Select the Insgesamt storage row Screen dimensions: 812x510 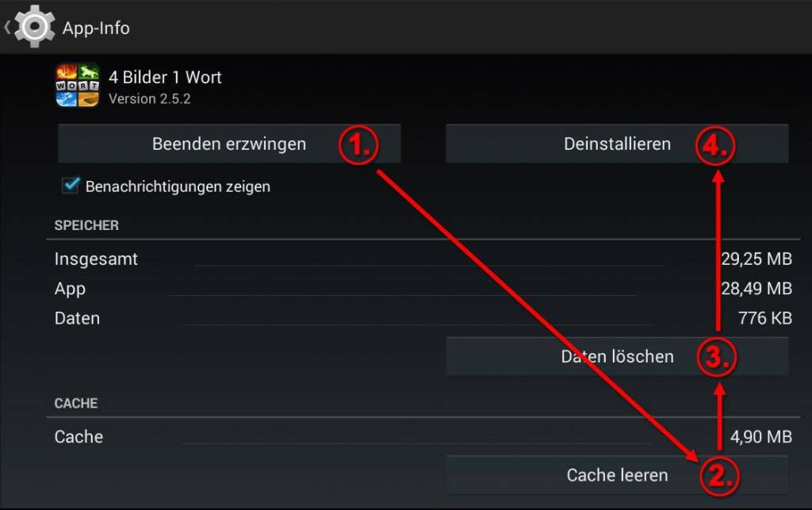point(423,259)
